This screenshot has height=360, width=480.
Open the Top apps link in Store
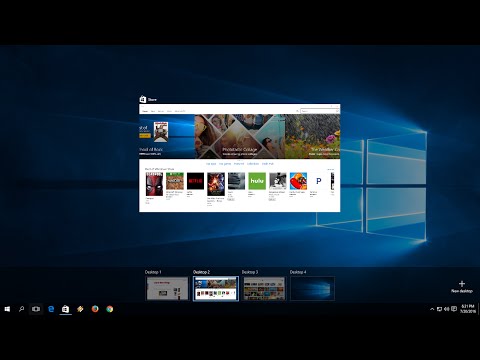211,164
